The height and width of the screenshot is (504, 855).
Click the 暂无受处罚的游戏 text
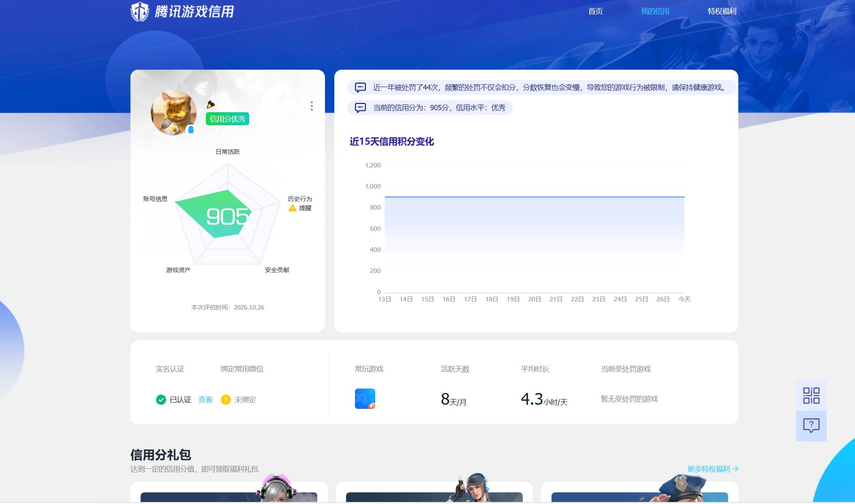[629, 399]
